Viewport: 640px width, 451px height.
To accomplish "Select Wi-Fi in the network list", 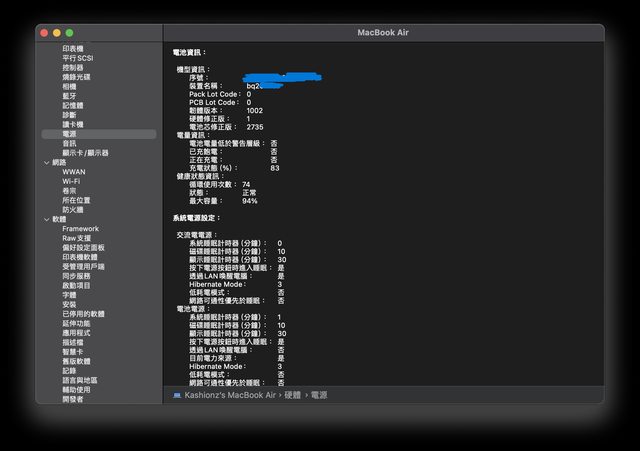I will click(x=72, y=181).
